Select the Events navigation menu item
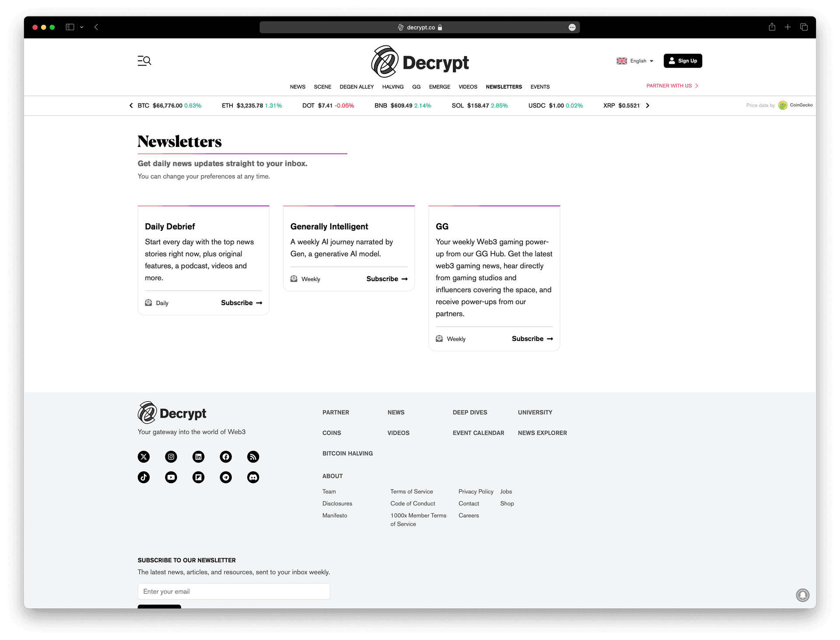 pos(540,87)
